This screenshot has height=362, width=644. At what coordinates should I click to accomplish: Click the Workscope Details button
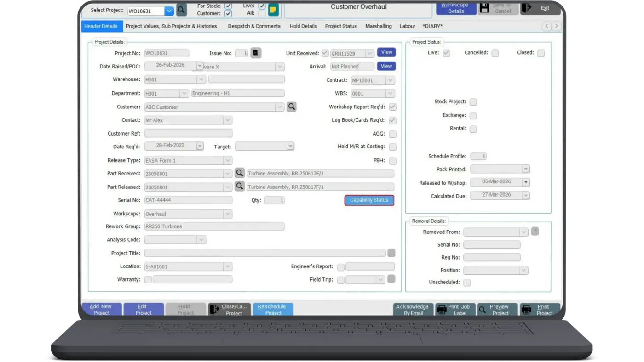(456, 8)
